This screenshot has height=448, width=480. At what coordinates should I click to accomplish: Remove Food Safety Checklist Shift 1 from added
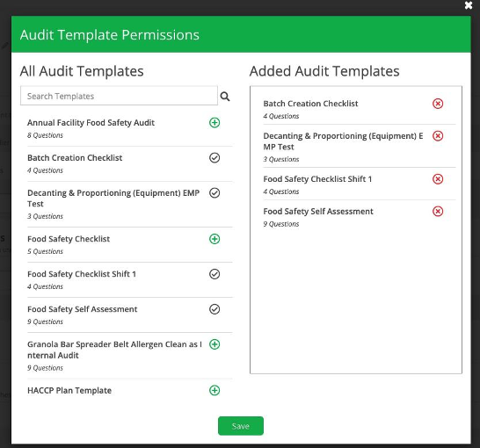point(438,179)
